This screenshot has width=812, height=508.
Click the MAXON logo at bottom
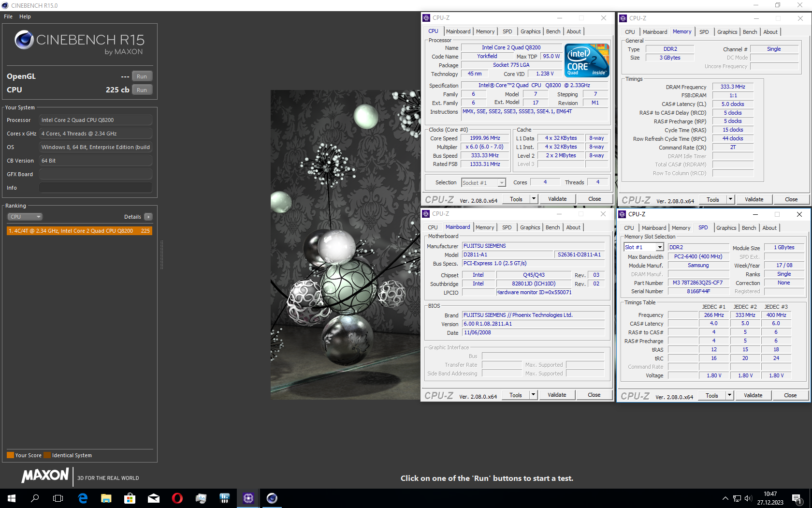click(x=45, y=475)
